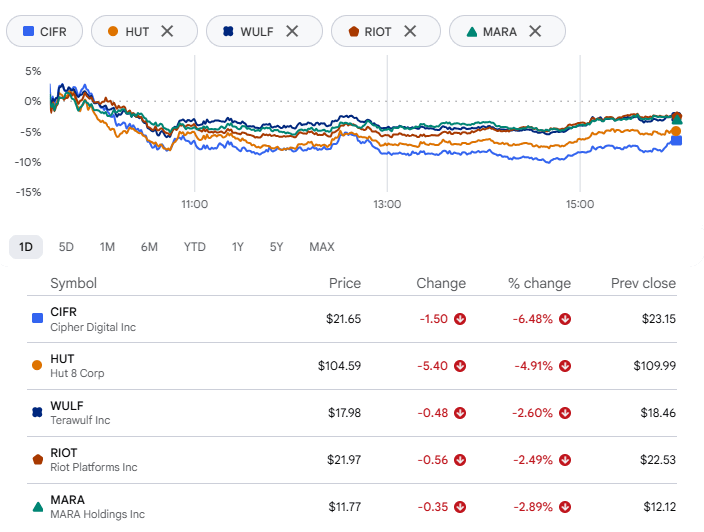704x532 pixels.
Task: Remove RIOT from comparison chips
Action: 410,31
